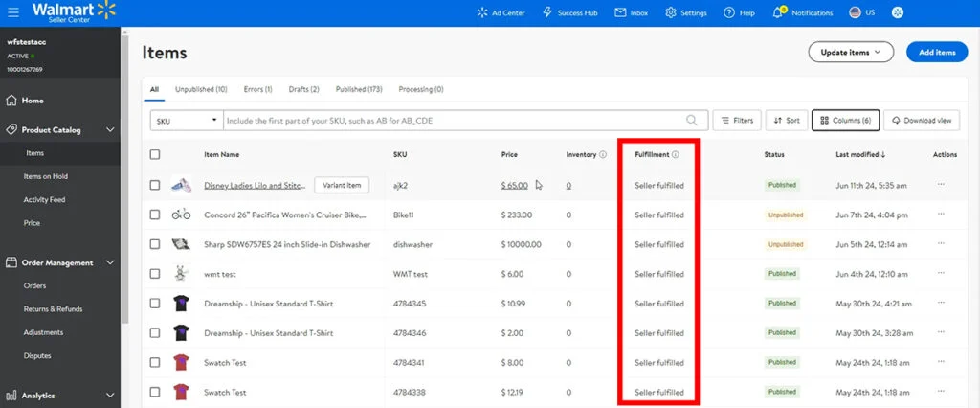The width and height of the screenshot is (980, 408).
Task: Check the Sharp Dishwasher row checkbox
Action: [155, 244]
